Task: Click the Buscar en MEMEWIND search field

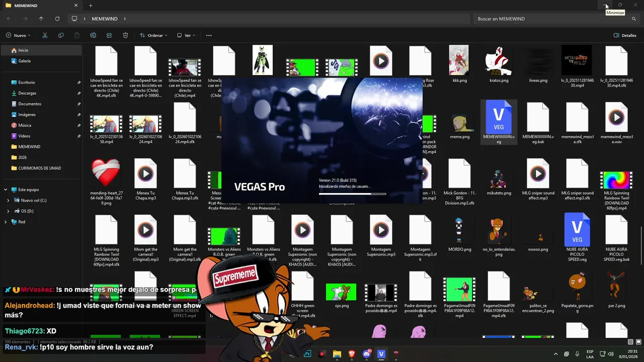Action: pyautogui.click(x=555, y=19)
